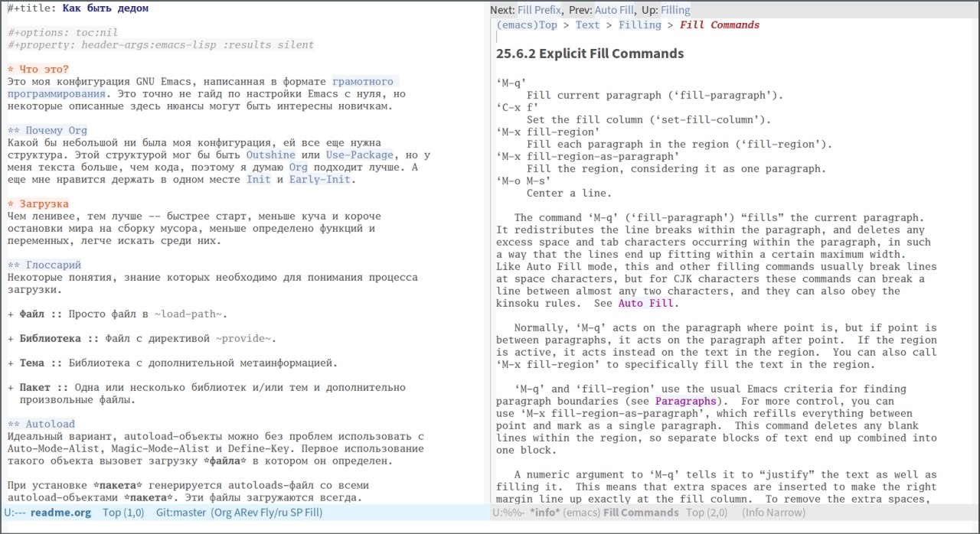Open the грамотного link in readme
Screen dimensions: 980x534
click(363, 82)
